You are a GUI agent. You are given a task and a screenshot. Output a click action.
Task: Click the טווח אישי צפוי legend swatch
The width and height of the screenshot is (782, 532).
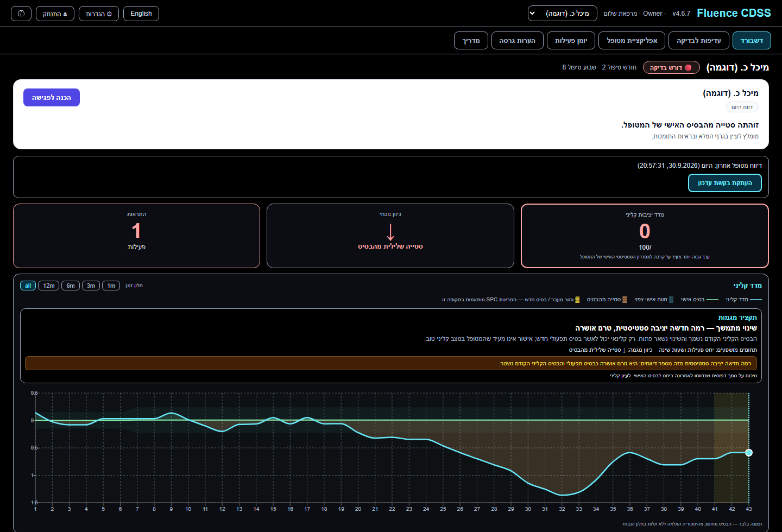click(671, 300)
